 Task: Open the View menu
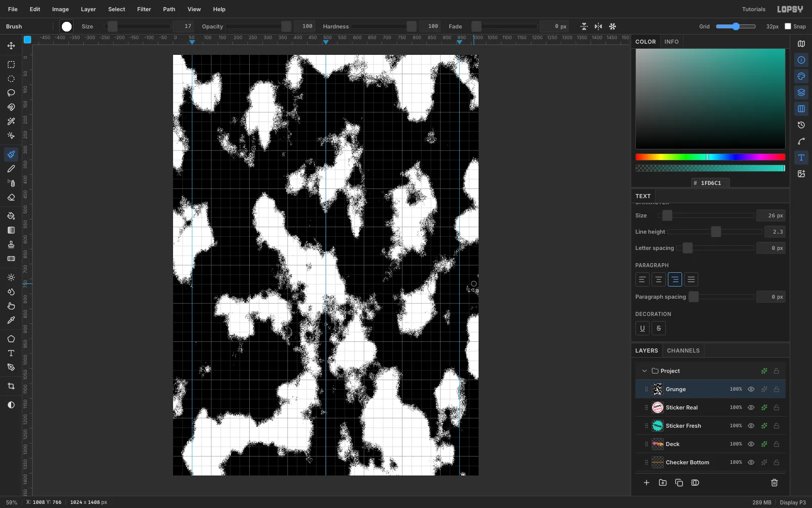194,9
